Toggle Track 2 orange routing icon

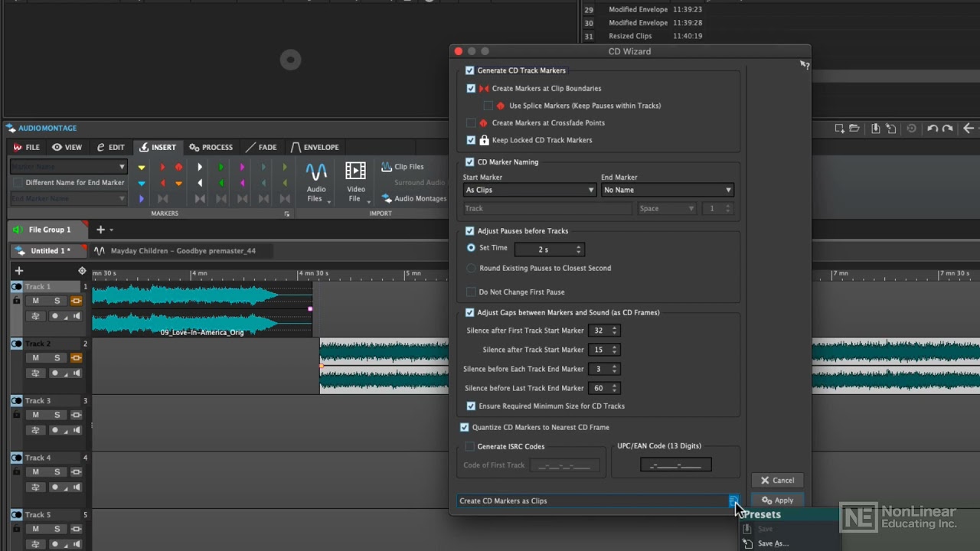point(76,358)
